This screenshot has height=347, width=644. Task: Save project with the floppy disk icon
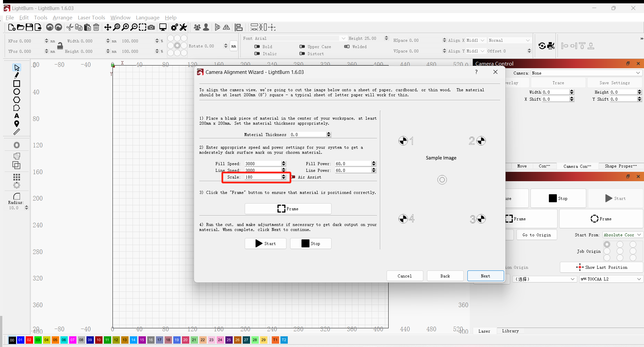[29, 27]
